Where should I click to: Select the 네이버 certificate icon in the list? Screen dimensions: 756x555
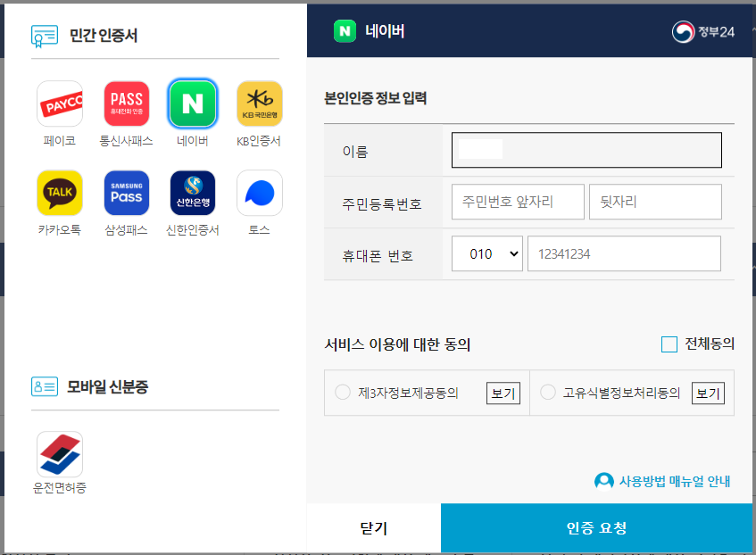[x=193, y=104]
